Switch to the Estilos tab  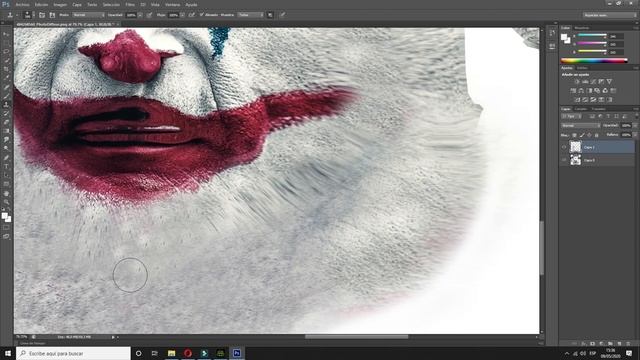coord(582,68)
